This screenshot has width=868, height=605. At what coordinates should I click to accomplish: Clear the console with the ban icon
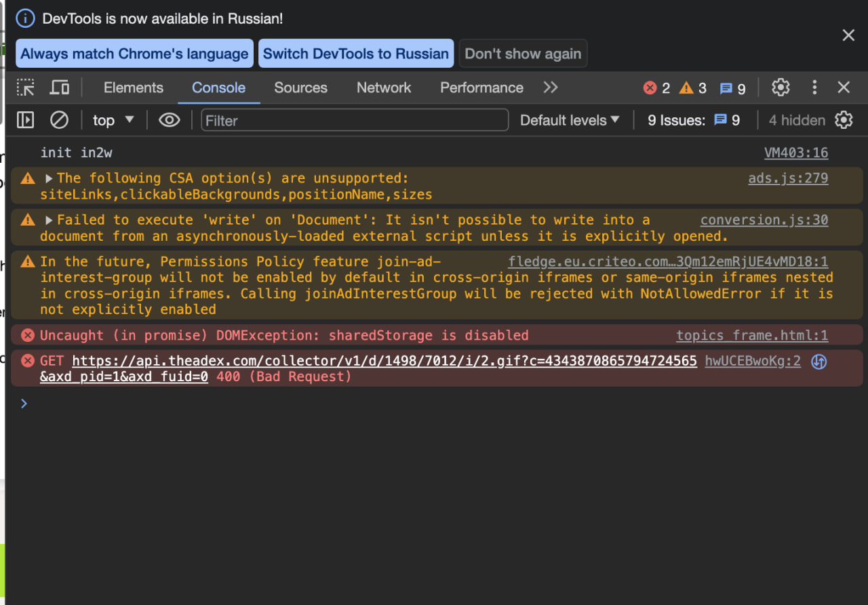pos(60,120)
